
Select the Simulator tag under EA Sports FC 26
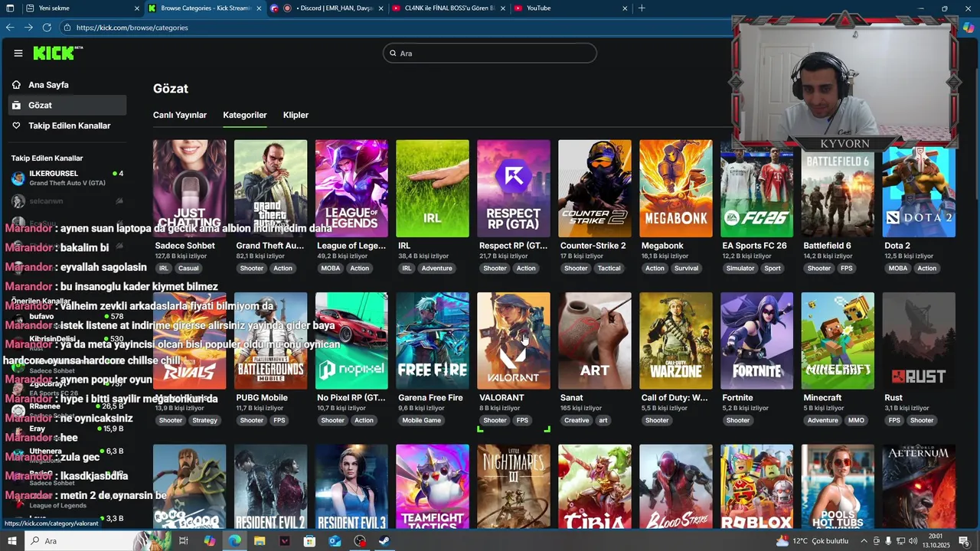point(740,269)
